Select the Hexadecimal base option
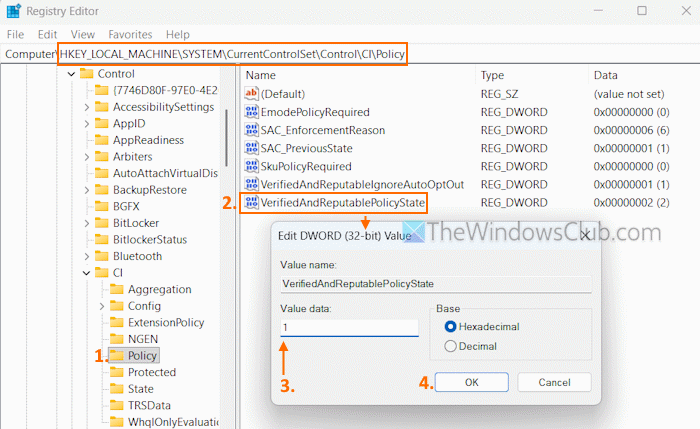 (450, 327)
